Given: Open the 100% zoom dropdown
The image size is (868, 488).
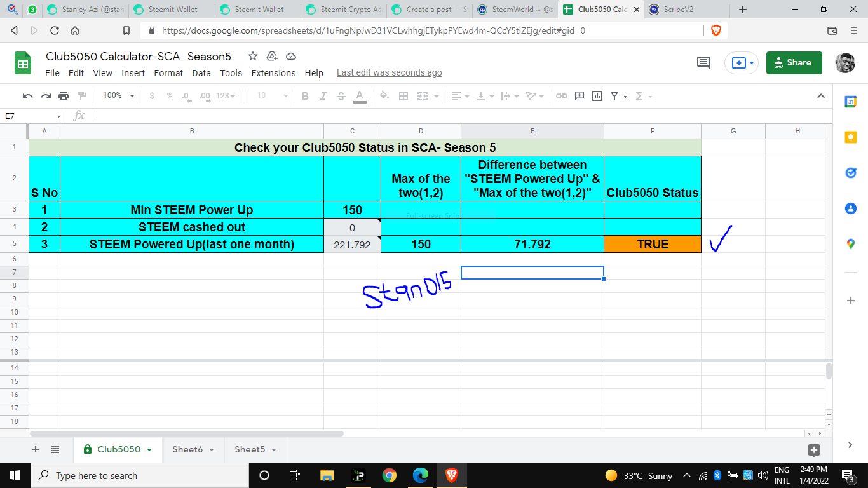Looking at the screenshot, I should (x=119, y=96).
